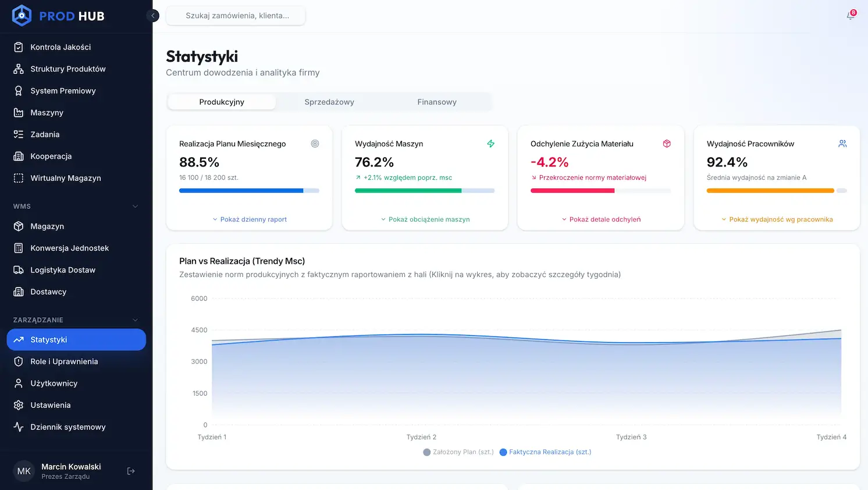
Task: Open Statystyki in the sidebar
Action: coord(76,340)
